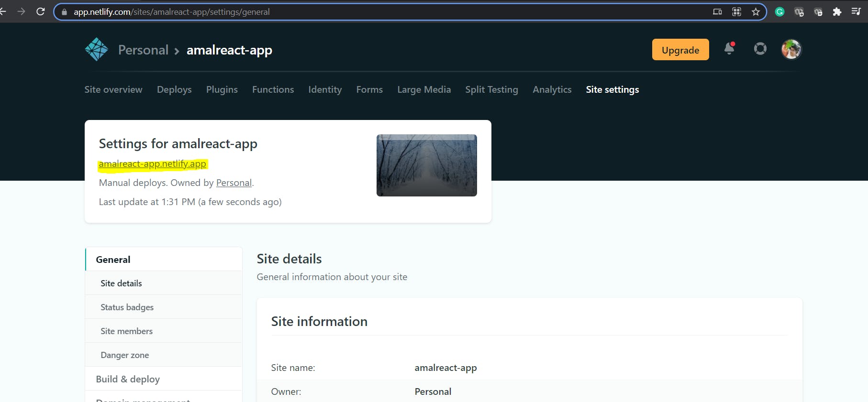
Task: Expand Build & deploy section
Action: point(164,379)
